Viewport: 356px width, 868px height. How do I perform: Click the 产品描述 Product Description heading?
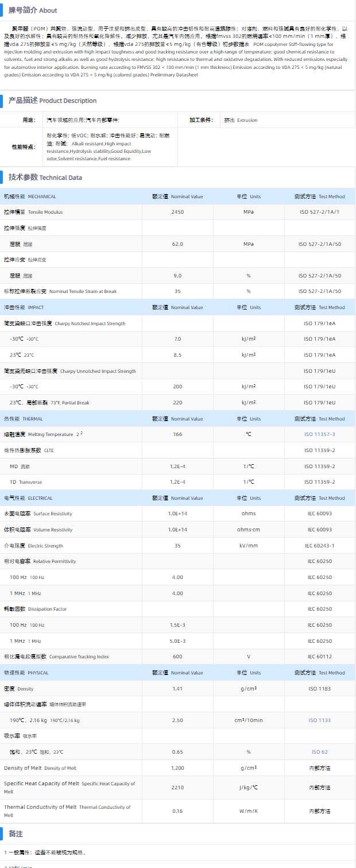click(52, 101)
